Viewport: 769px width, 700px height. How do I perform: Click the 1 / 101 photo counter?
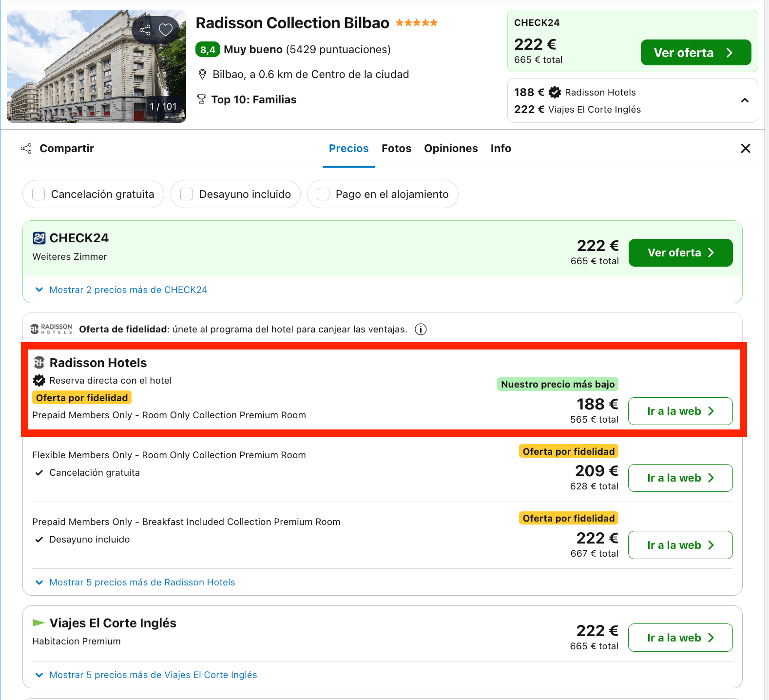163,106
